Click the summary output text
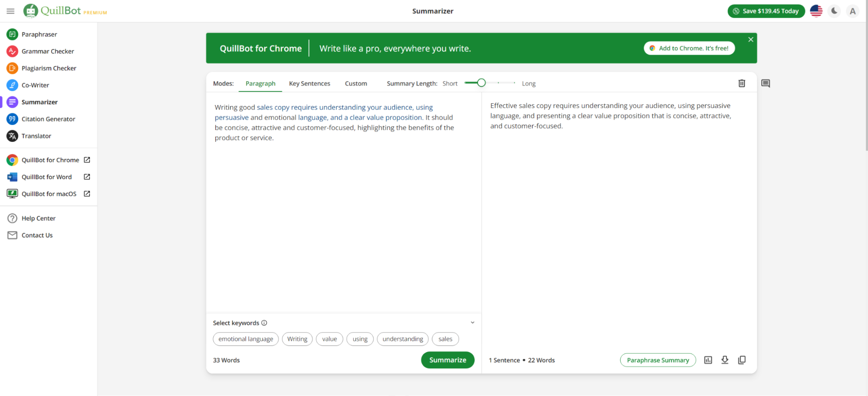The height and width of the screenshot is (396, 868). 611,116
